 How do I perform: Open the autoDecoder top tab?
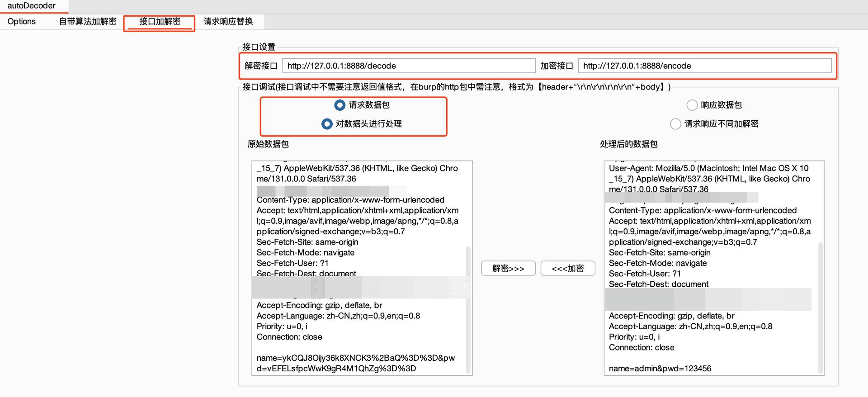click(x=32, y=6)
